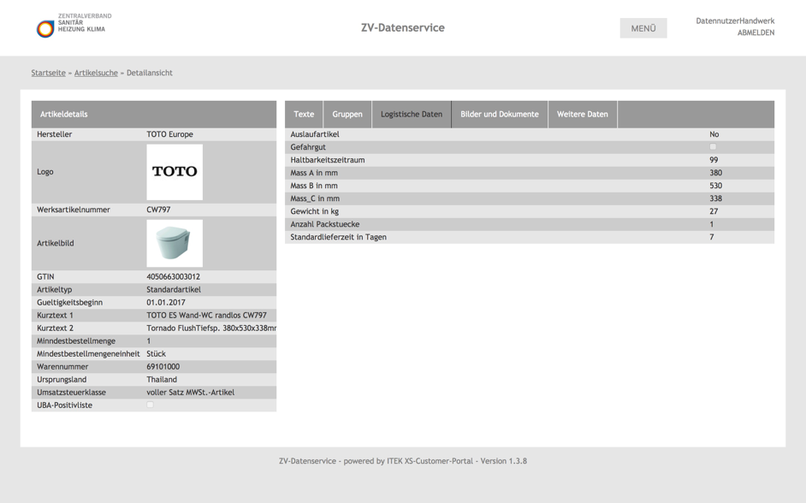Viewport: 806px width, 503px height.
Task: Click Kurztext 1 value TOTO ES Wand-WC
Action: pos(206,315)
